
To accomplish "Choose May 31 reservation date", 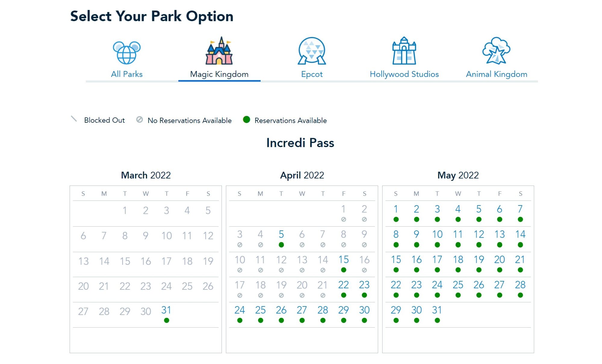I will (x=437, y=310).
